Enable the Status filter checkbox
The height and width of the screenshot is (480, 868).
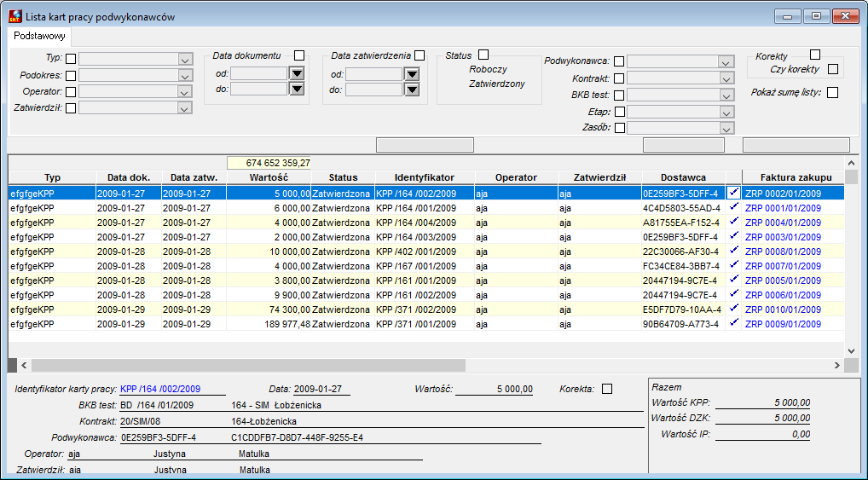(483, 55)
